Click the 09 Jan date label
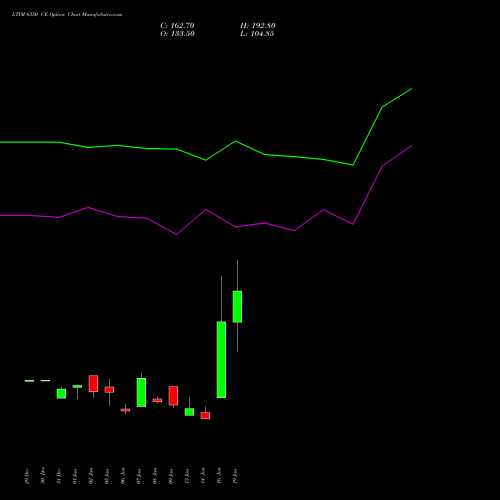Viewport: 500px width, 500px height. point(171,476)
